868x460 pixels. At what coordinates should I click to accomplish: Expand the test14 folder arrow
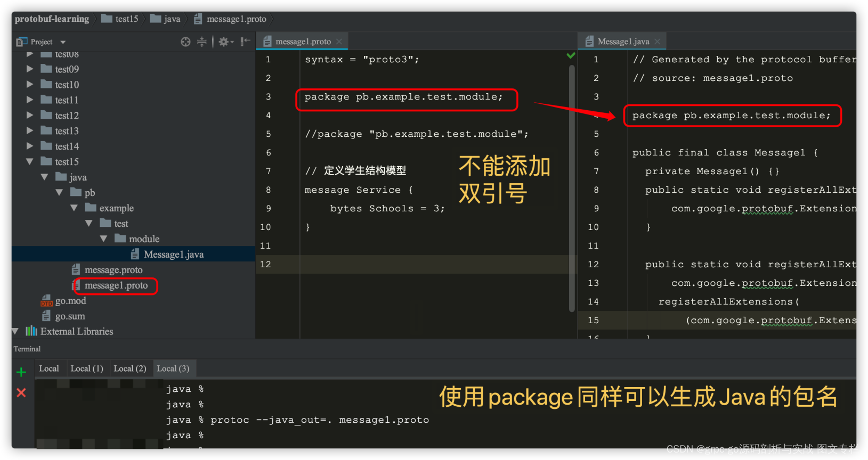(30, 146)
